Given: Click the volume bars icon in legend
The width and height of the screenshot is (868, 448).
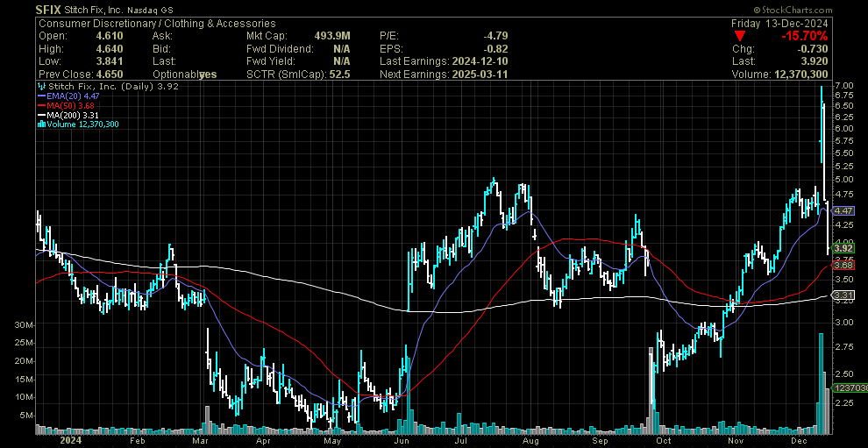Looking at the screenshot, I should [41, 124].
